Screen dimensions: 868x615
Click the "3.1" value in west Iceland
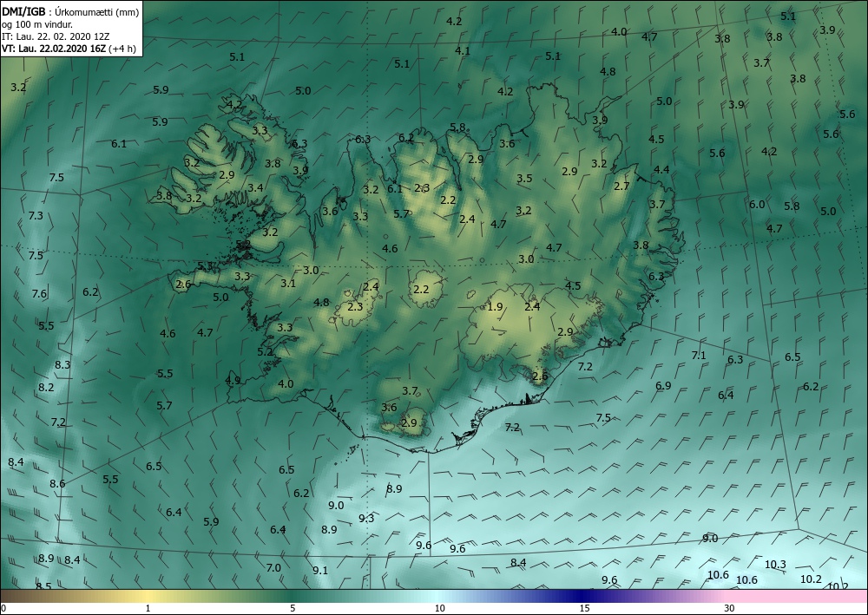click(288, 284)
